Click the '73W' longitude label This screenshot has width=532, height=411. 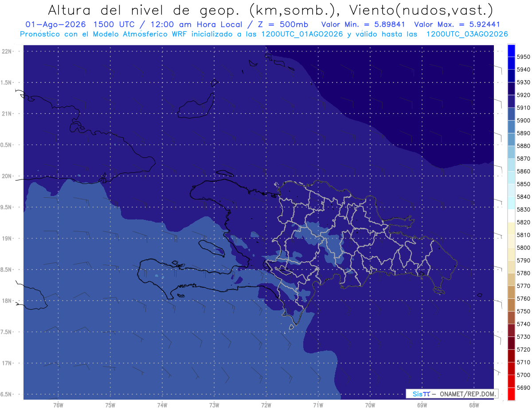[214, 405]
